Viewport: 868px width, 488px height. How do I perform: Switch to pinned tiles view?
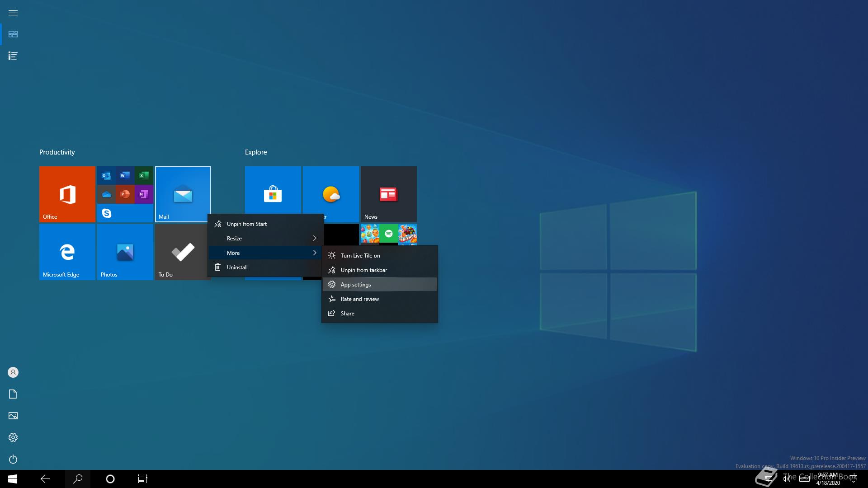click(13, 34)
